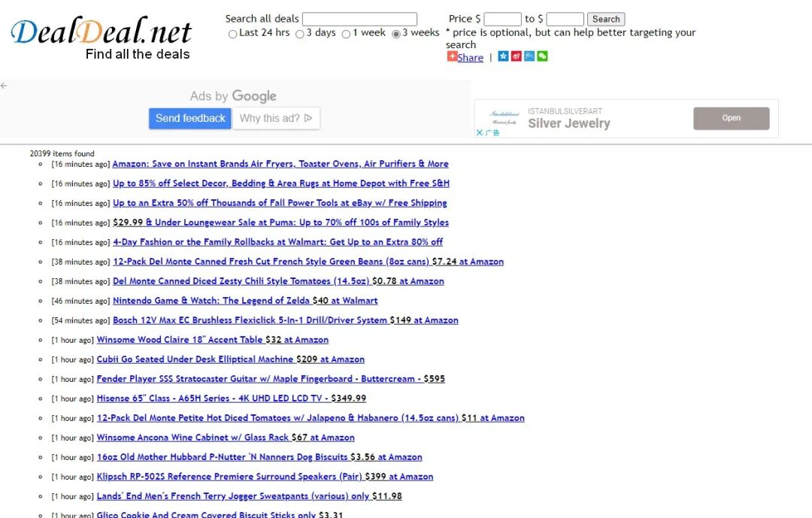Open Old Mother Hubbard Dog Biscuits deal
The height and width of the screenshot is (518, 812).
pos(259,457)
